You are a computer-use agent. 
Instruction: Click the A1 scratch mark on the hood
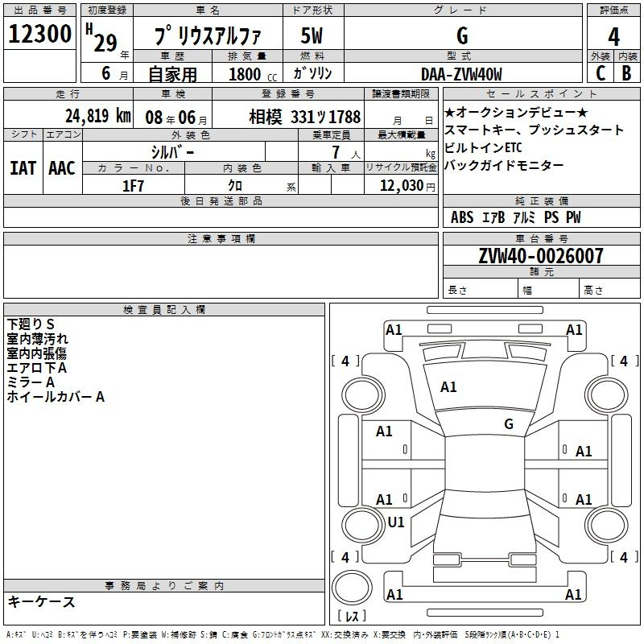(448, 387)
